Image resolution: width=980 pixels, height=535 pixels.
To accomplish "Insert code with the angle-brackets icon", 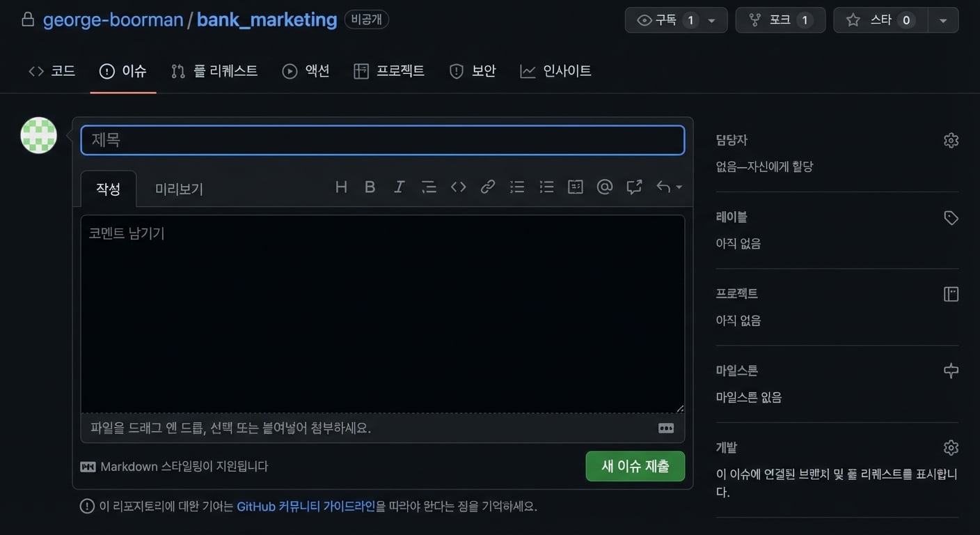I will point(458,187).
